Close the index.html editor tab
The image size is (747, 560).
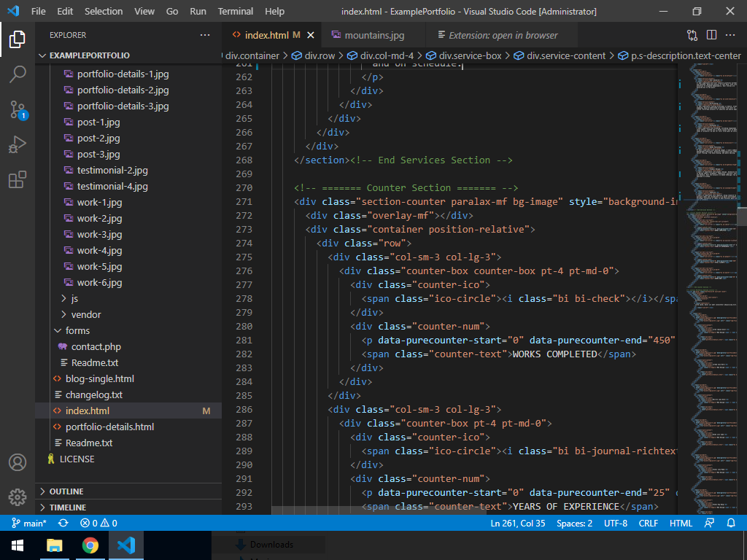pos(311,35)
